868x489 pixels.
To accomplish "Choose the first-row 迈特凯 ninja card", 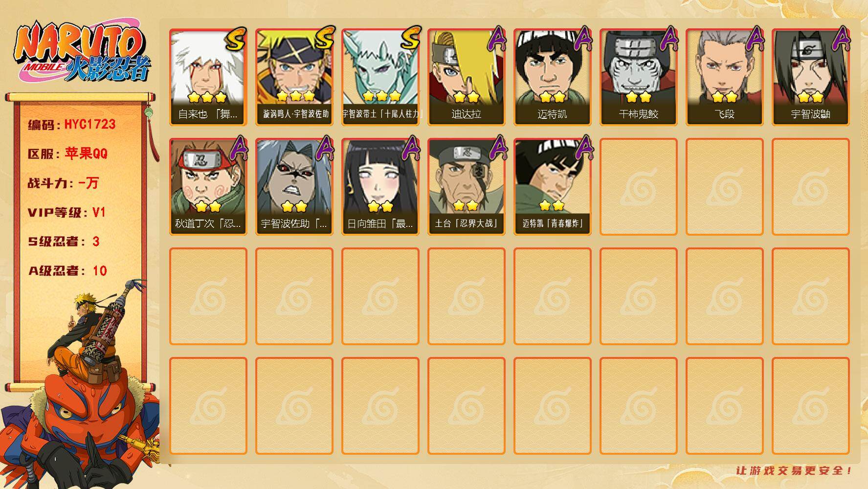I will [x=553, y=77].
